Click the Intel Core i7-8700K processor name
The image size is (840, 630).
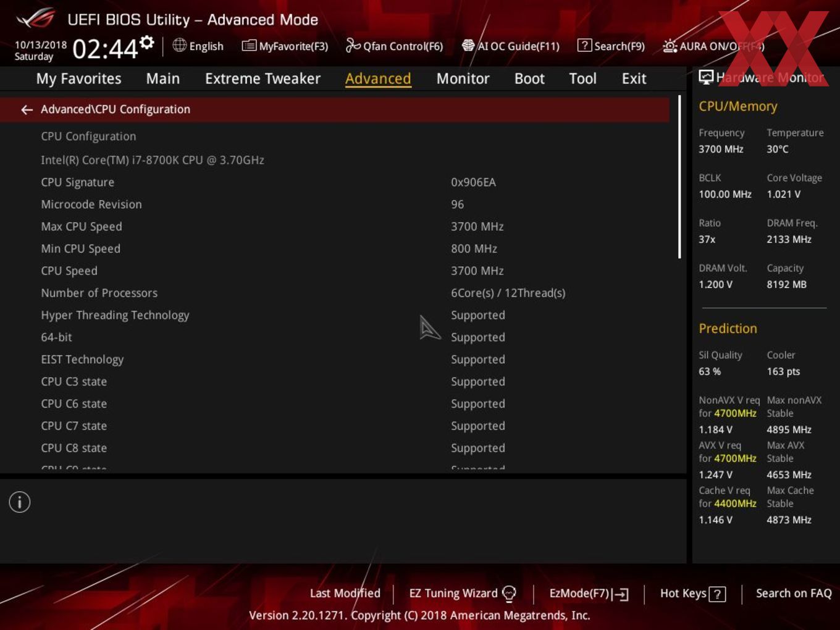(x=153, y=160)
